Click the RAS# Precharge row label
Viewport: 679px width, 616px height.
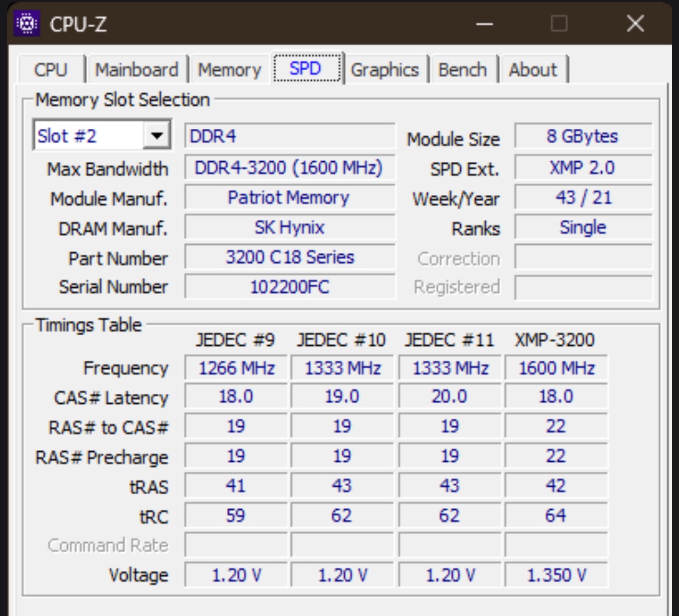[102, 458]
